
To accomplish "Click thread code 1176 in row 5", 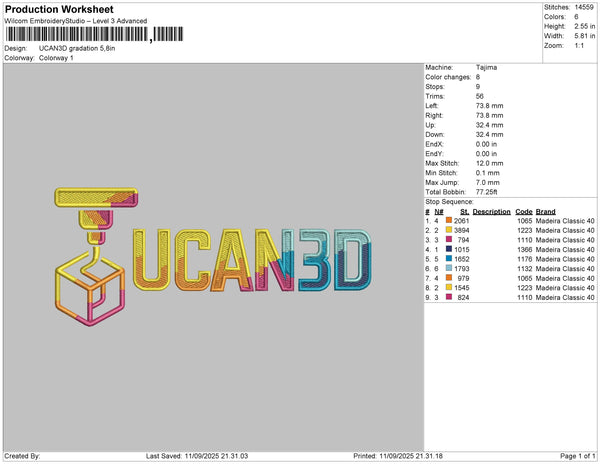I will pyautogui.click(x=525, y=259).
